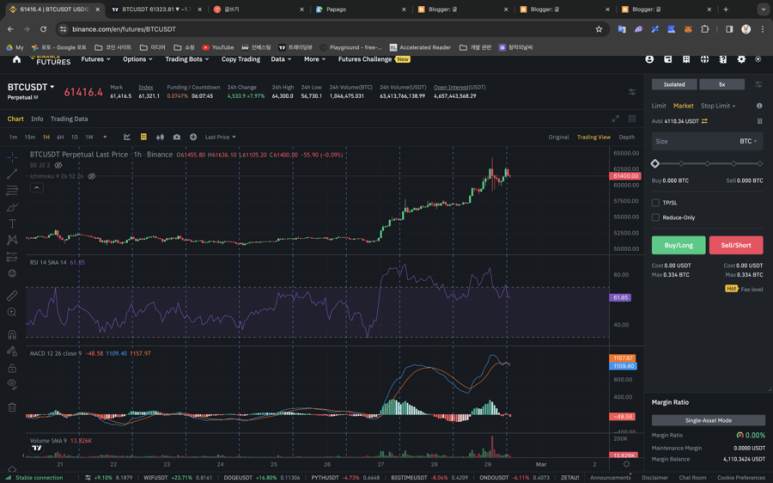Open the Options menu dropdown

(x=138, y=59)
